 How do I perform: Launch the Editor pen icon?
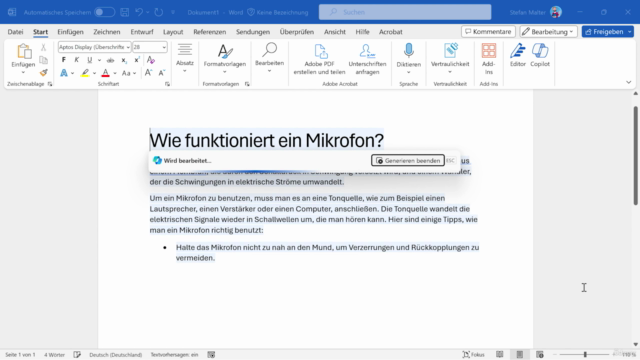[518, 55]
